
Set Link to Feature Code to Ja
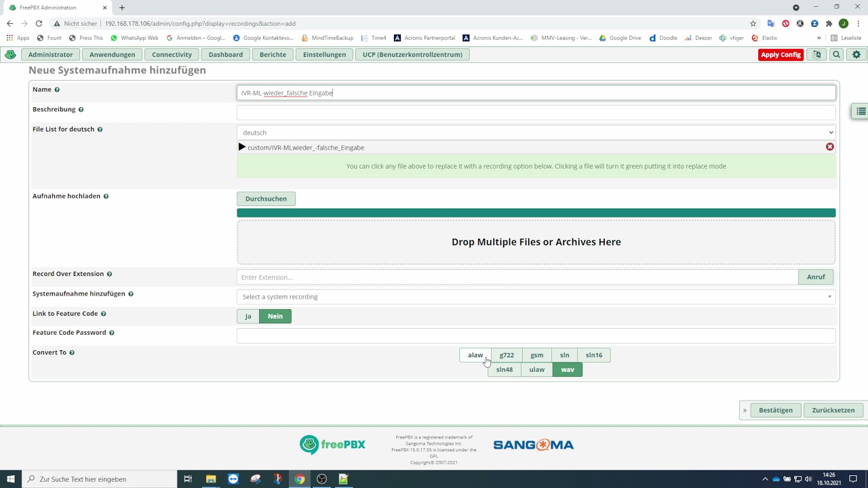pyautogui.click(x=248, y=316)
